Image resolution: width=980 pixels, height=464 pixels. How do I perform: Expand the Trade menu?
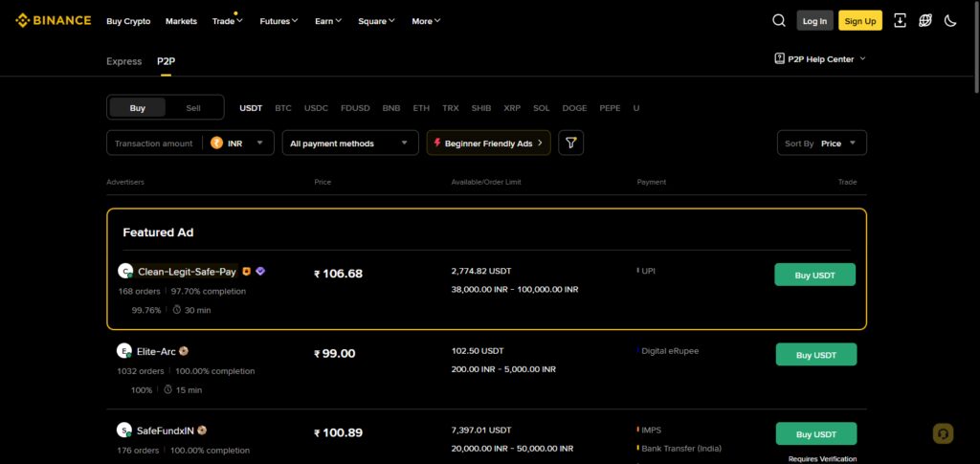click(x=228, y=21)
